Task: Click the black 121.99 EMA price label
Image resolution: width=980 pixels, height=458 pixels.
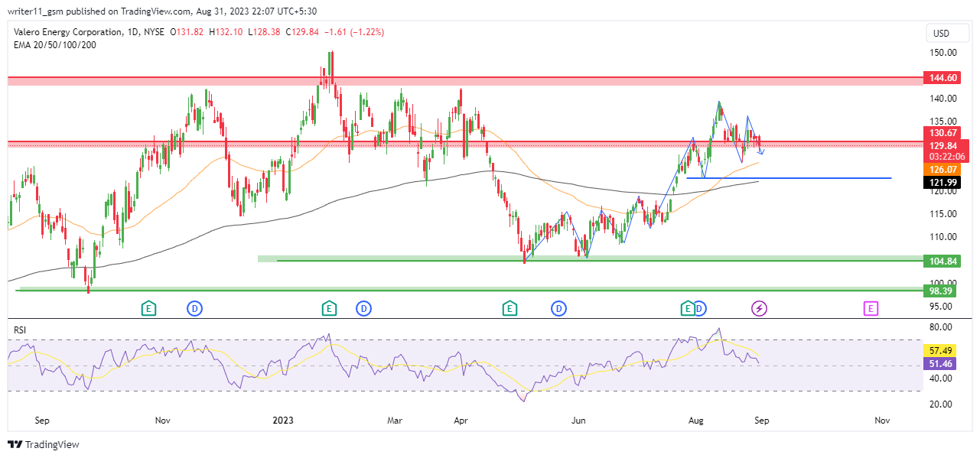Action: (942, 182)
